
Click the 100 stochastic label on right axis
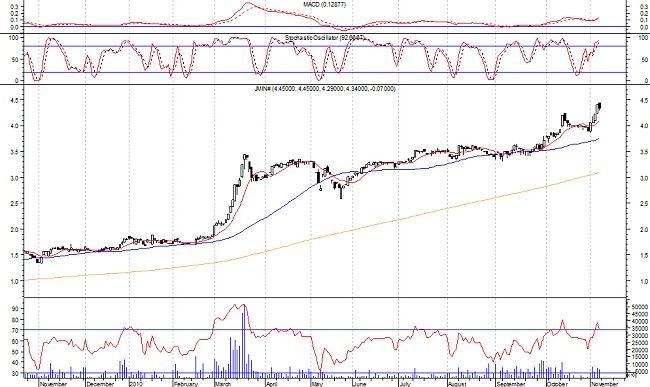644,38
